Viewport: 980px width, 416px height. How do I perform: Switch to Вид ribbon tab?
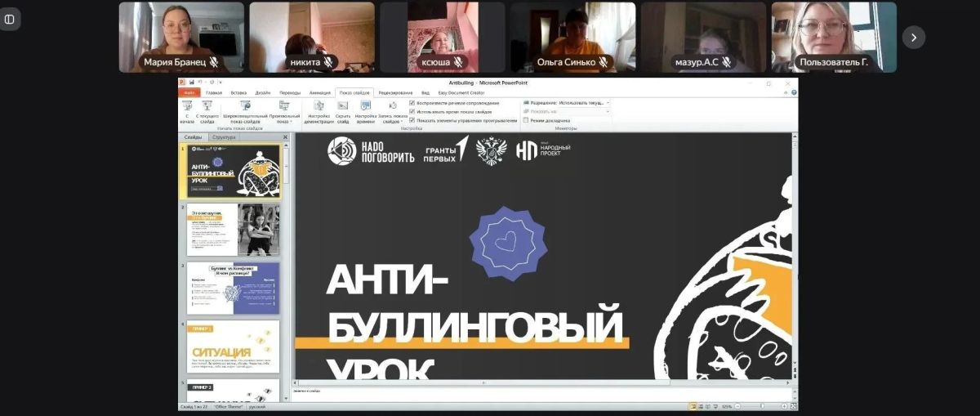(425, 92)
